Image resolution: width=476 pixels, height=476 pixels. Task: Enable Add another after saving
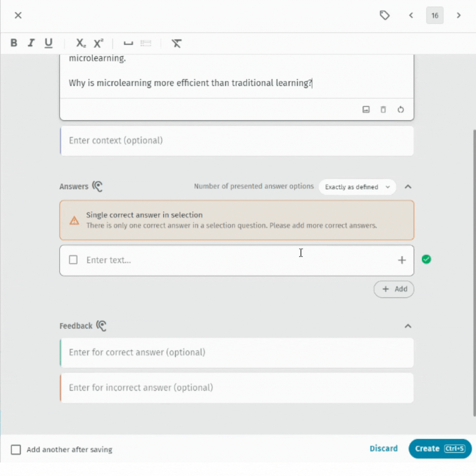[16, 450]
